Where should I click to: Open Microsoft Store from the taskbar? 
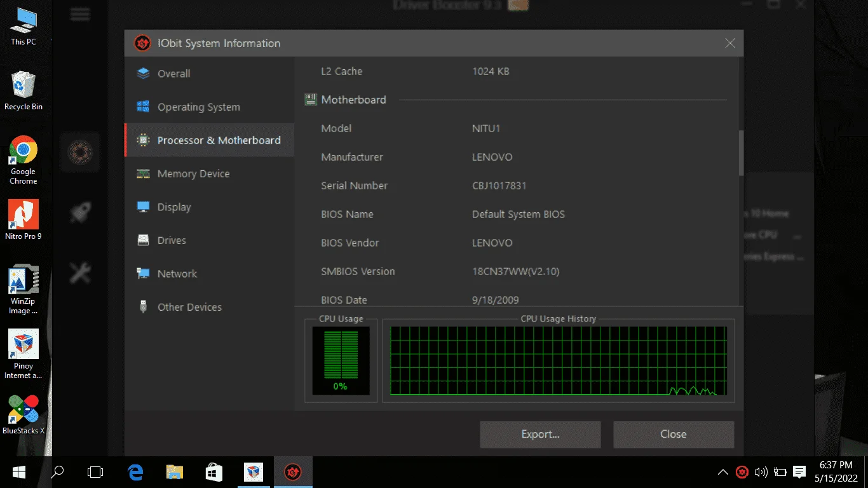[x=214, y=472]
